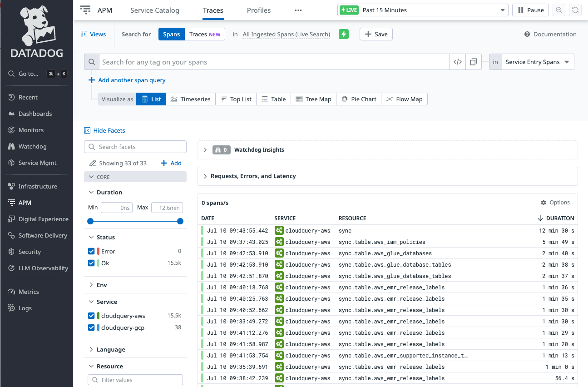The width and height of the screenshot is (588, 387).
Task: Uncheck the cloudquery-gcp service checkbox
Action: [91, 327]
